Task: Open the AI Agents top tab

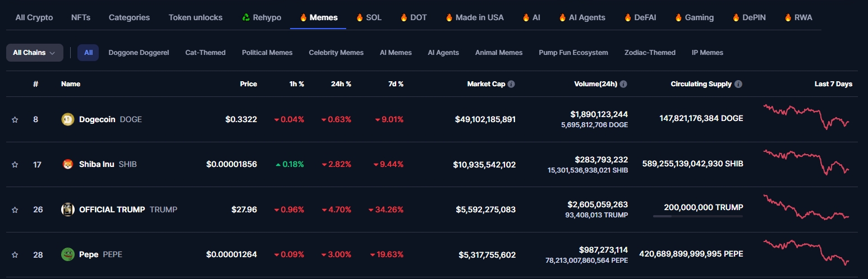Action: (582, 17)
